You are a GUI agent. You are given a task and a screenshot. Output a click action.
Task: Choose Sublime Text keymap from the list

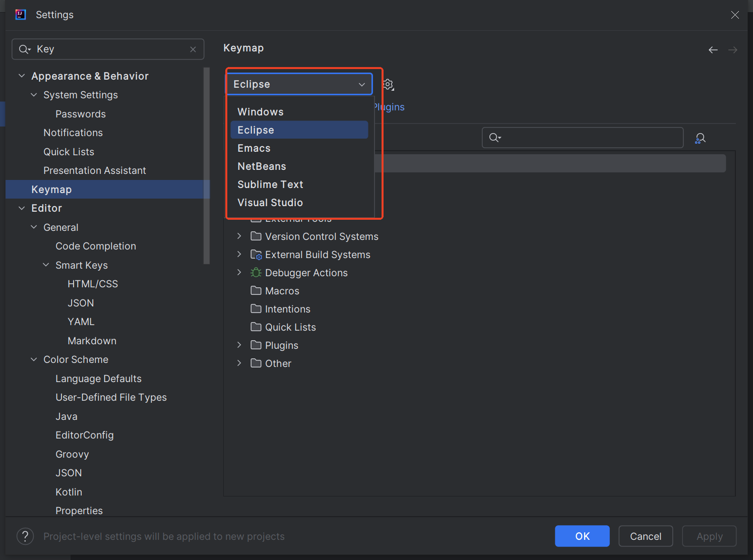(299, 184)
